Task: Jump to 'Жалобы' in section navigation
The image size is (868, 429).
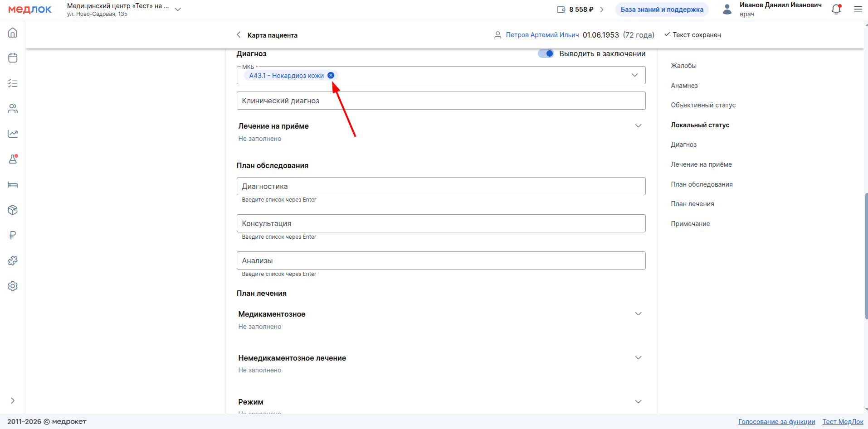Action: tap(683, 66)
